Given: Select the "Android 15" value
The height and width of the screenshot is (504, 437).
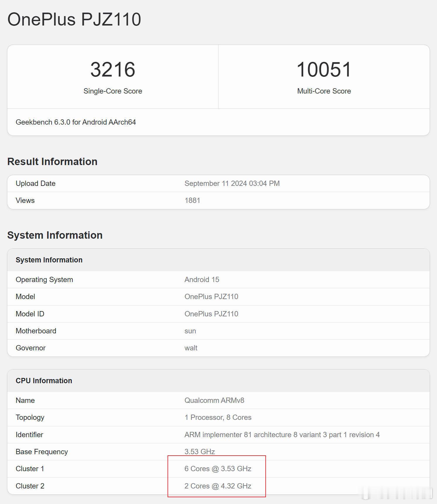Looking at the screenshot, I should point(202,279).
